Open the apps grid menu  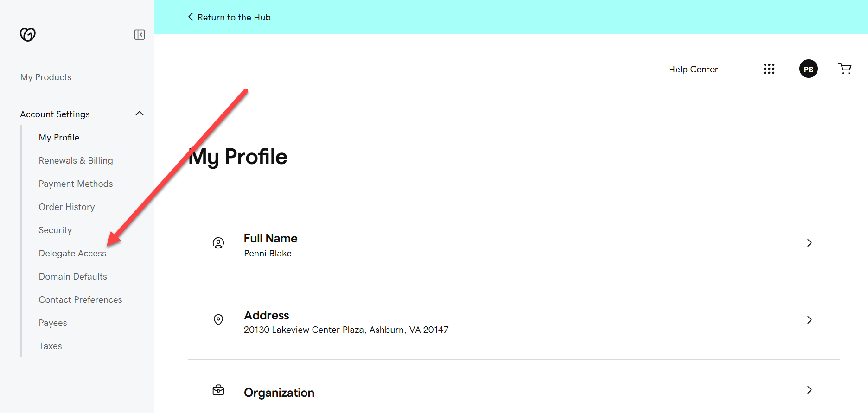click(x=769, y=69)
